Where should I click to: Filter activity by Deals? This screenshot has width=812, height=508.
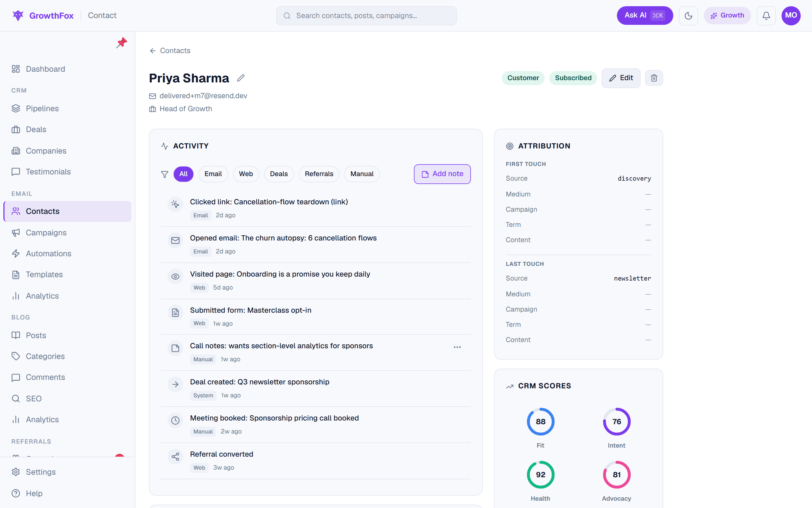click(x=279, y=174)
